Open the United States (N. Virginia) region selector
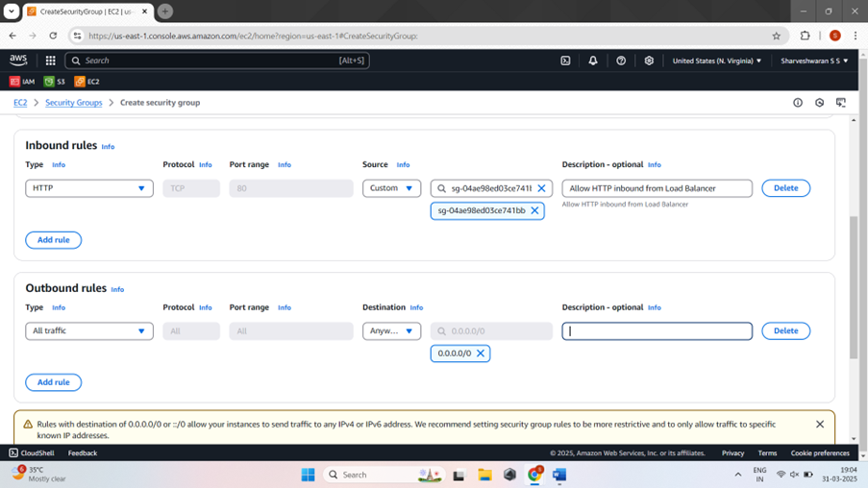 (x=716, y=61)
